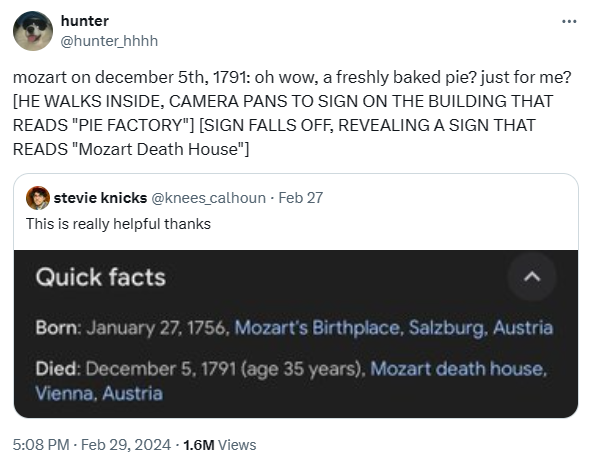Open the 1.6M Views count
Viewport: 592px width, 464px height.
tap(220, 445)
